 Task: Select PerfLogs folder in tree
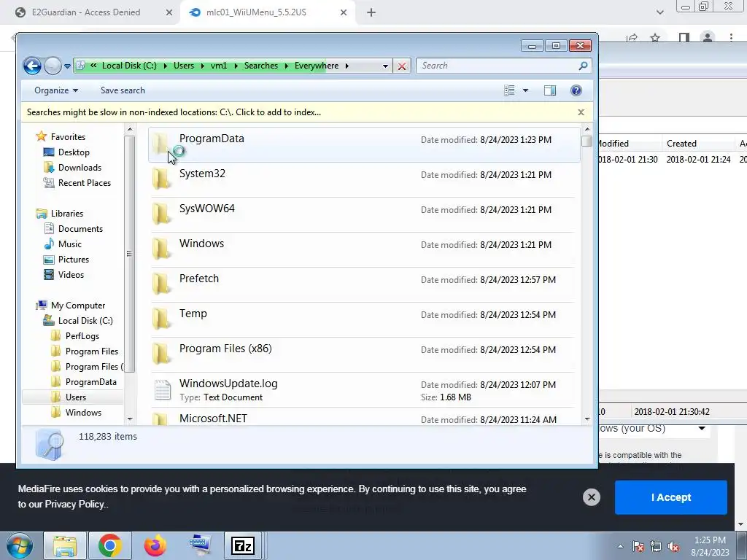82,336
